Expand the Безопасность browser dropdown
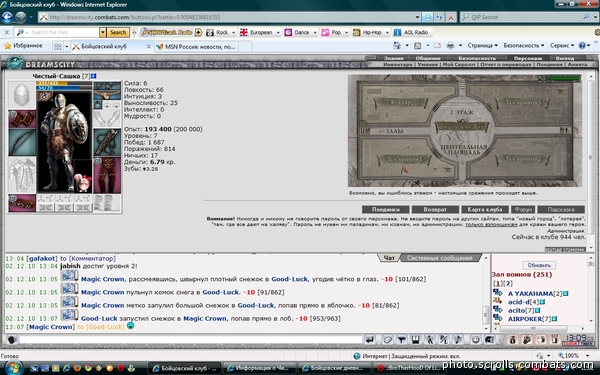 (523, 46)
